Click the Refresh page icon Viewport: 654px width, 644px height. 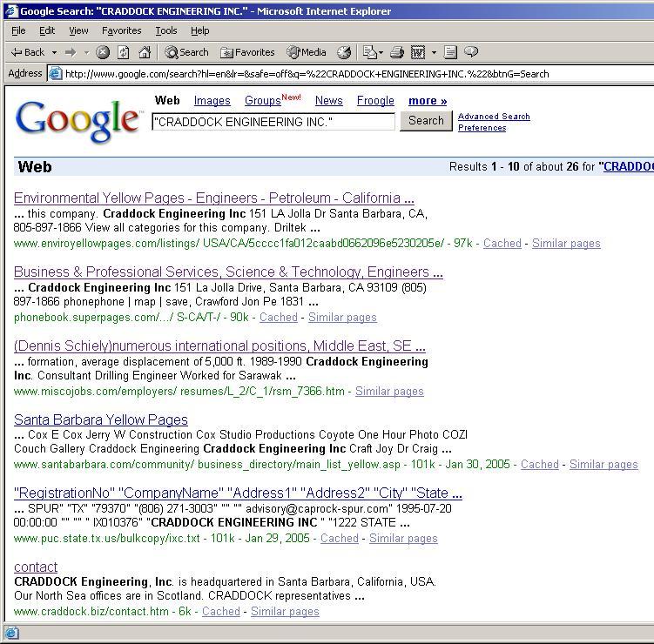[123, 52]
